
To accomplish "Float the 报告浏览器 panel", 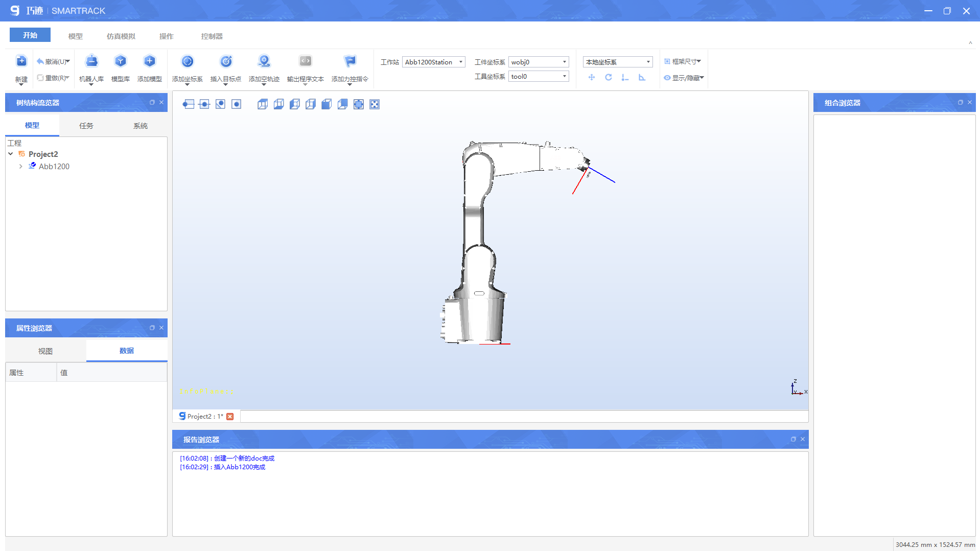I will (793, 439).
